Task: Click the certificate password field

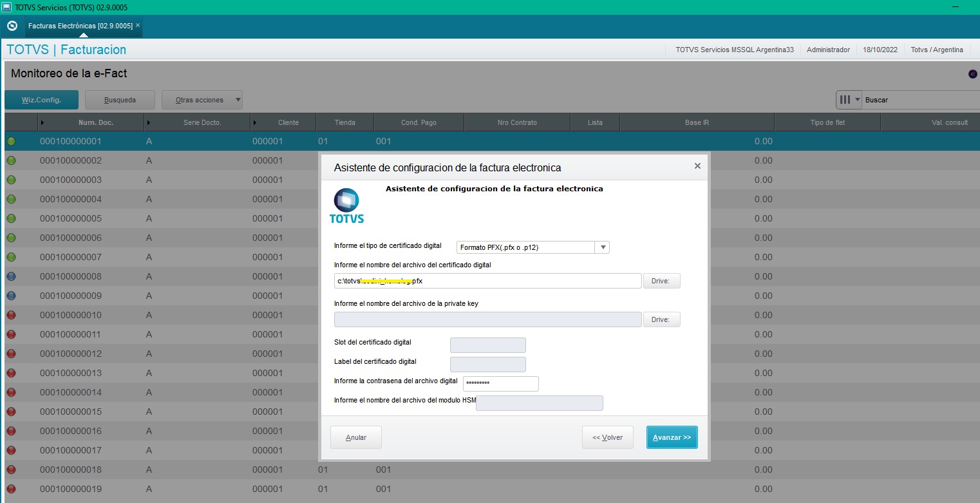Action: coord(501,384)
